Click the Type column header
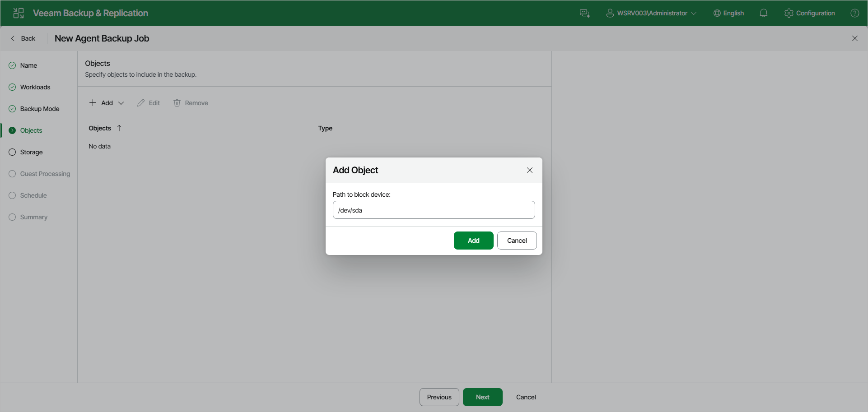 click(x=325, y=128)
